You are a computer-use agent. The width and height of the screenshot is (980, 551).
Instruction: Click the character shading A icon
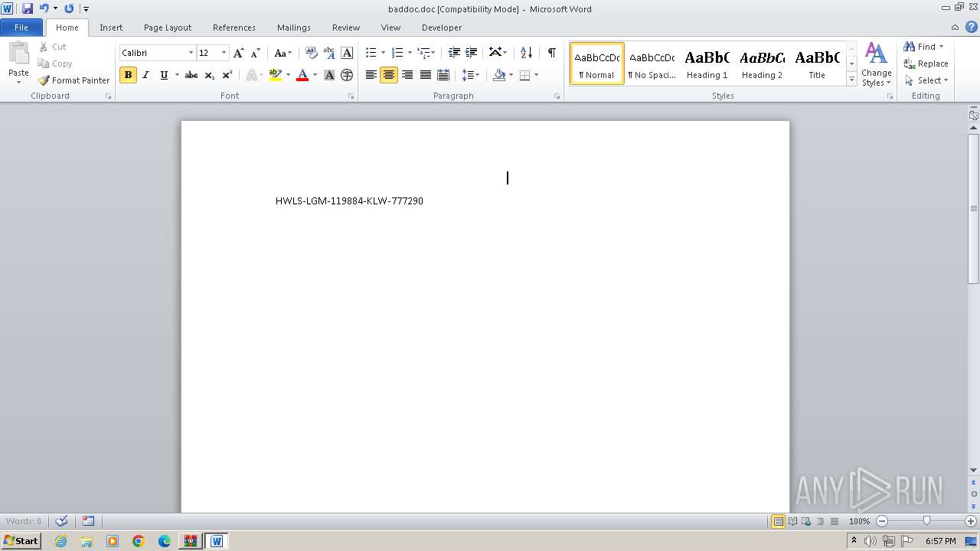pyautogui.click(x=329, y=75)
